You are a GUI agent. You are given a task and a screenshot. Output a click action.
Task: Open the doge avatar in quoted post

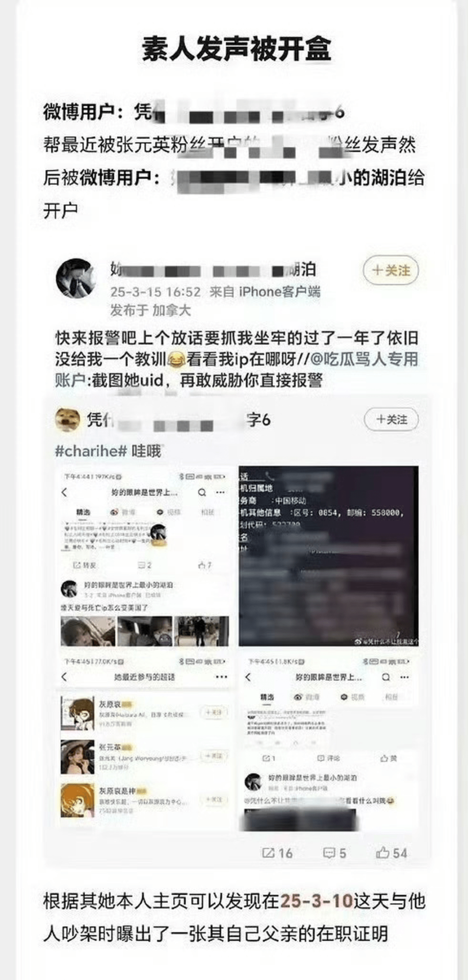67,419
